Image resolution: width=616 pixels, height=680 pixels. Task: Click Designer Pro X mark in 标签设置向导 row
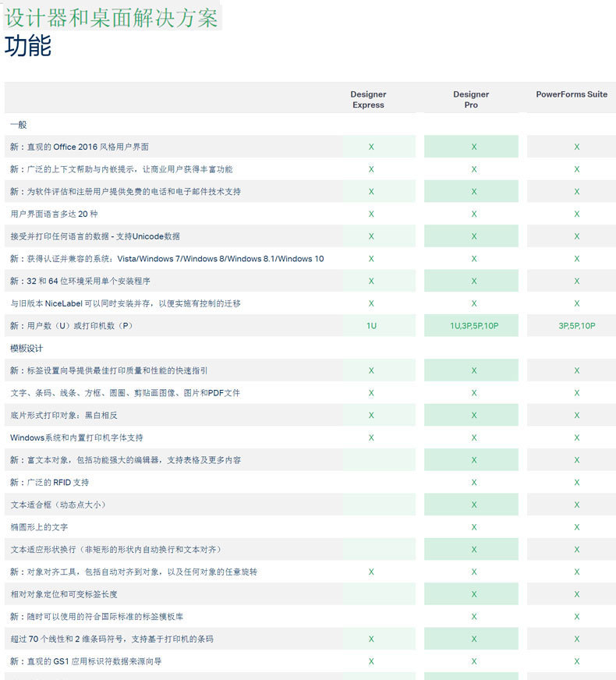pos(474,370)
